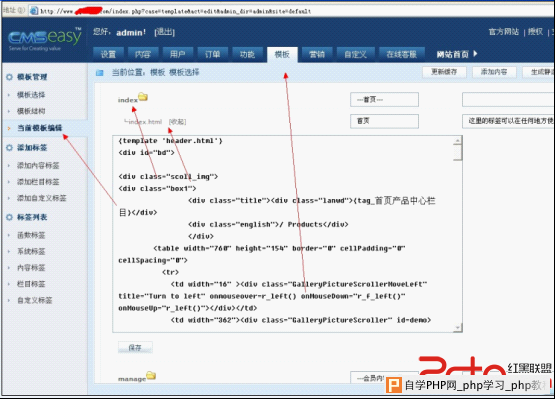555x399 pixels.
Task: Switch to the 设置 tab
Action: pyautogui.click(x=108, y=55)
